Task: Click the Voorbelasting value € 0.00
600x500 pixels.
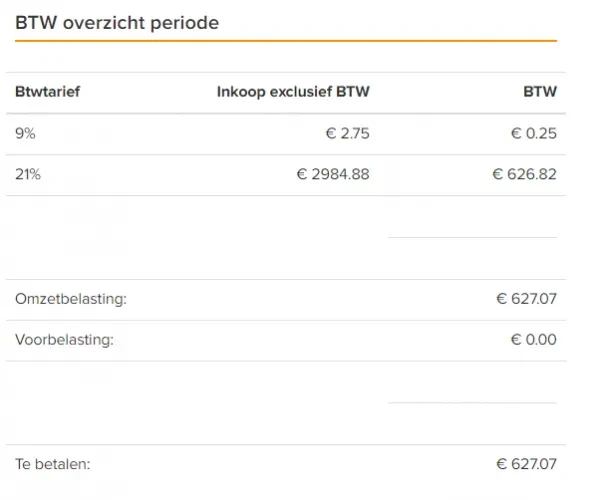Action: tap(534, 340)
